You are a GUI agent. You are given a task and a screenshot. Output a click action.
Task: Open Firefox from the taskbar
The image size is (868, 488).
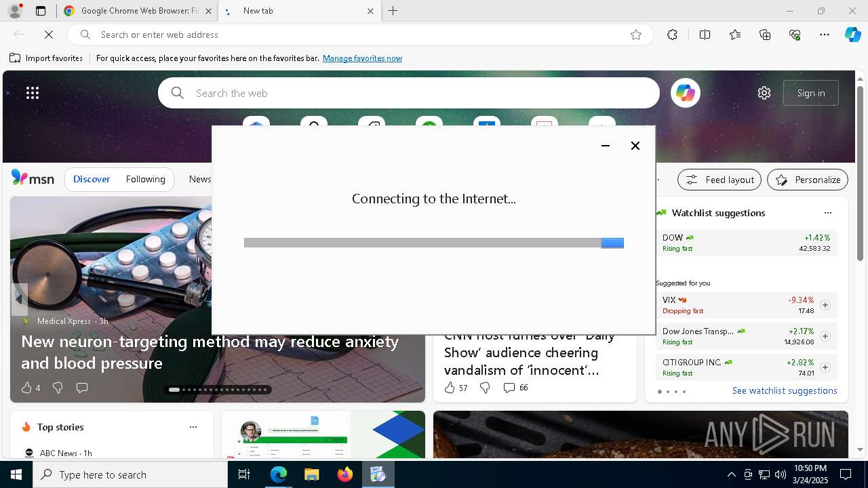coord(344,474)
